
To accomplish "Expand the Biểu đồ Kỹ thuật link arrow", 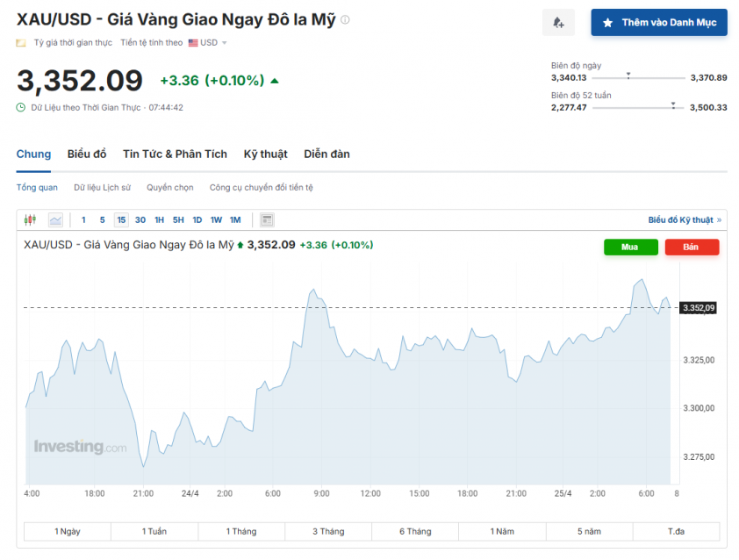I will [719, 220].
